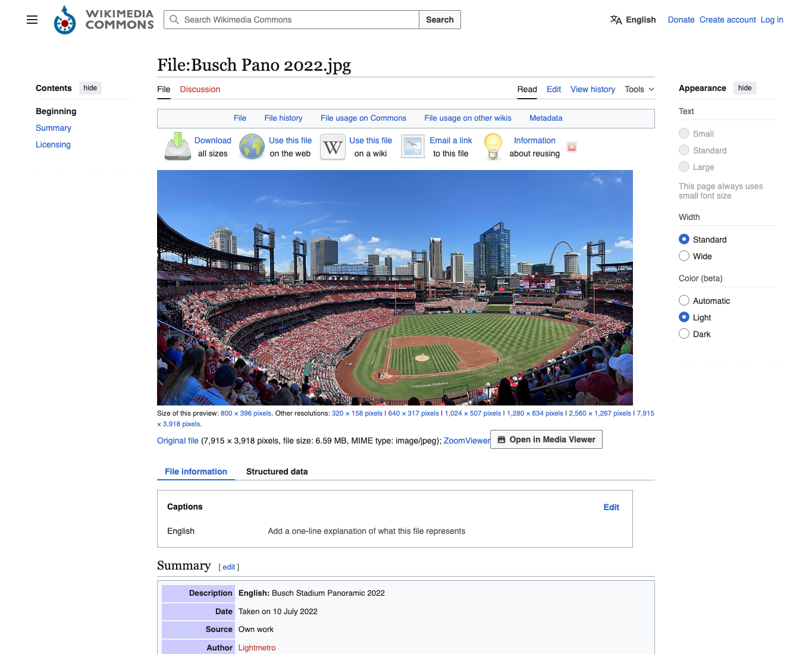Choose the Automatic color radio button
Screen dimensions: 812x654
pyautogui.click(x=684, y=300)
